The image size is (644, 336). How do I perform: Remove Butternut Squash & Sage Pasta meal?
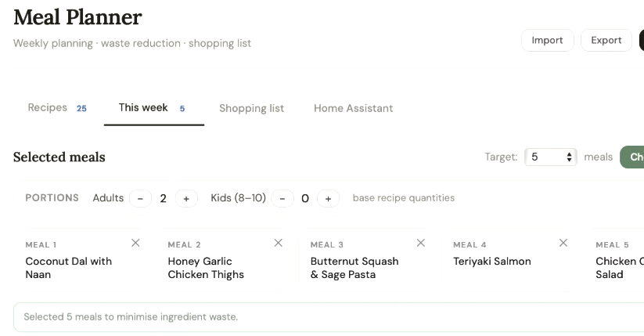(x=421, y=243)
